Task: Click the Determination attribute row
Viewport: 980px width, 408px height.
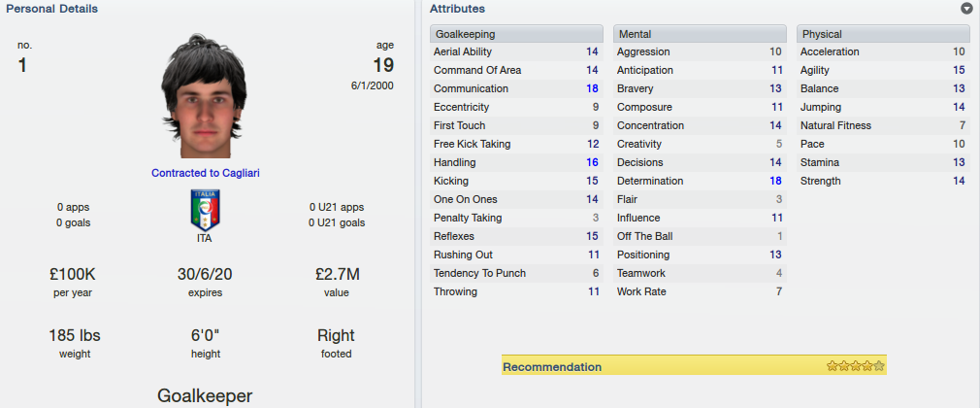Action: 700,181
